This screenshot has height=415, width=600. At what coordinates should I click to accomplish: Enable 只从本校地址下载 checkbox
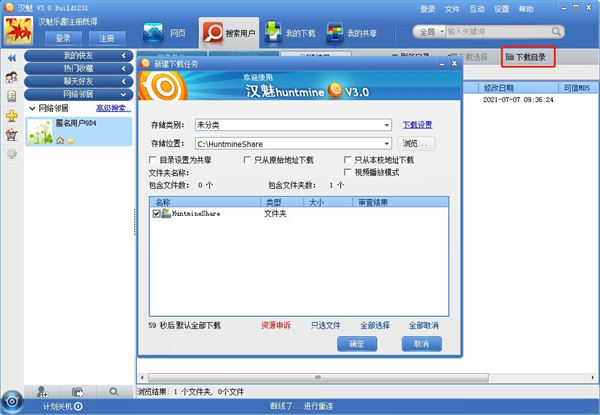[347, 160]
